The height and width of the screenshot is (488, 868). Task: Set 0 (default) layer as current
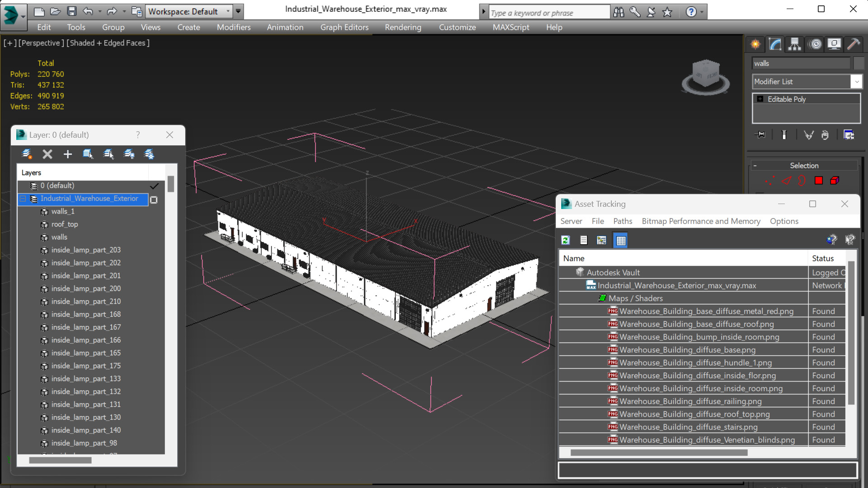154,186
